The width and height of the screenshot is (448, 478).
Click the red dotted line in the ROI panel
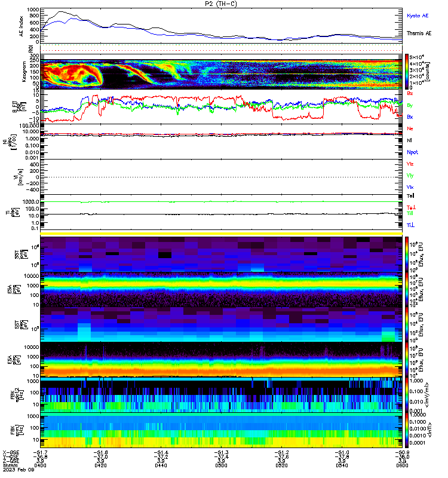coord(221,50)
